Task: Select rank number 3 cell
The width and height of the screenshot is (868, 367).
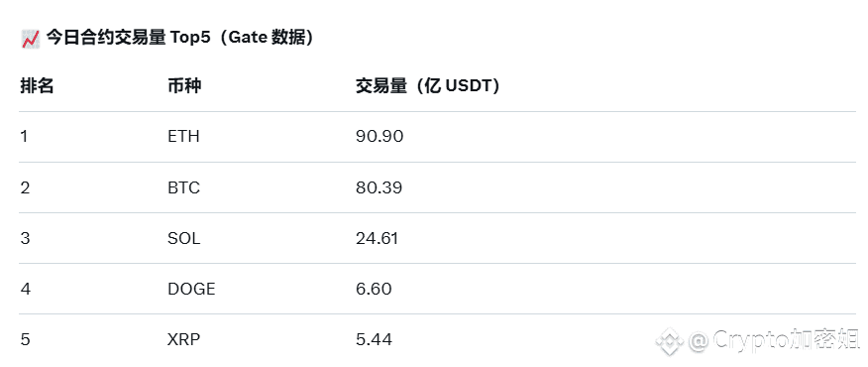Action: click(x=25, y=238)
